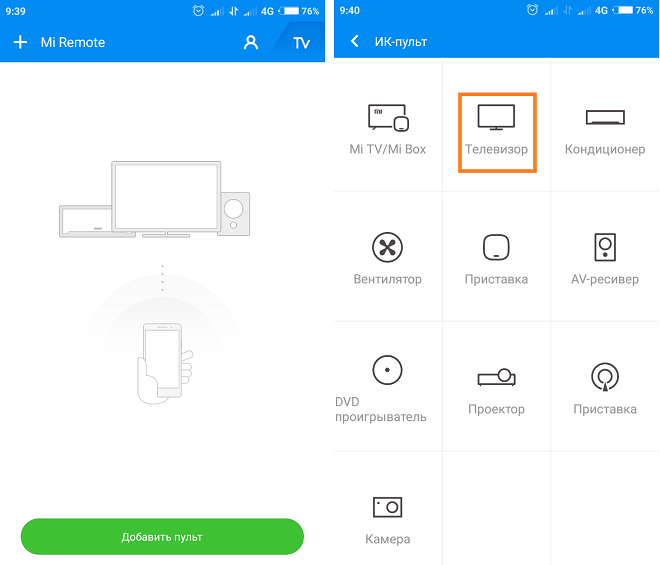Tap the plus icon beside Mi Remote

20,42
